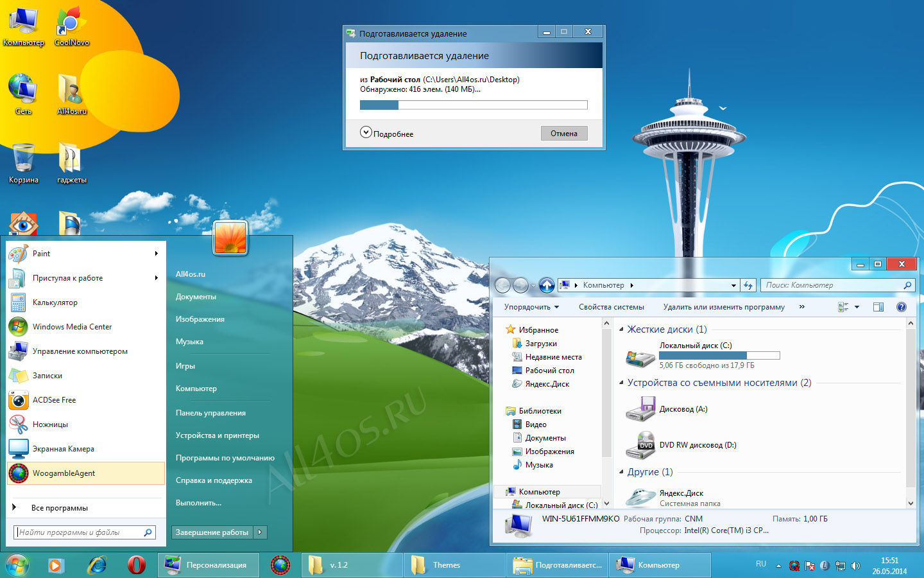Click the Завершение работы button
Viewport: 924px width, 578px height.
[x=212, y=532]
